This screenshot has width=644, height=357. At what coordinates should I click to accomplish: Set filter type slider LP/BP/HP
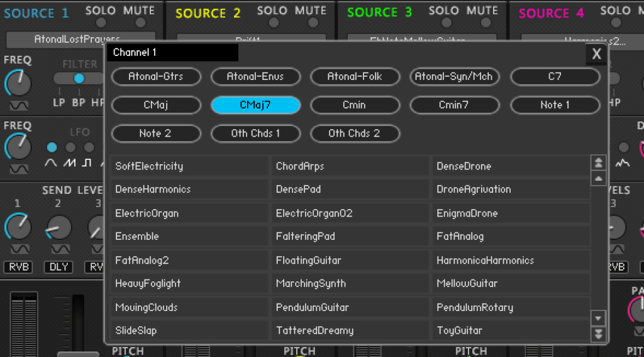click(79, 78)
